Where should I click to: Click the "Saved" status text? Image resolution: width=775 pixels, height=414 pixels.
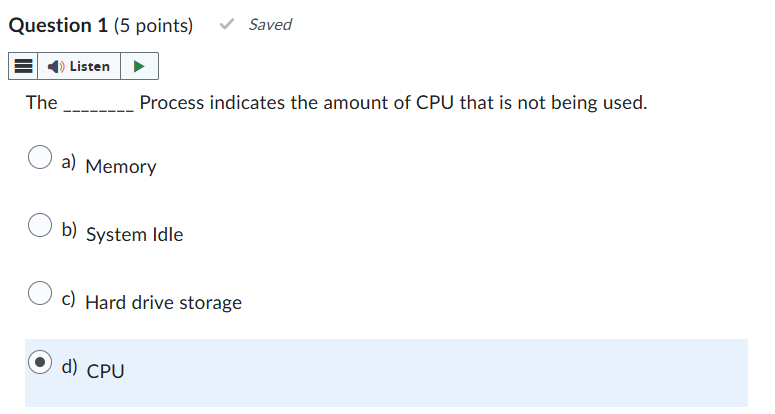(270, 25)
